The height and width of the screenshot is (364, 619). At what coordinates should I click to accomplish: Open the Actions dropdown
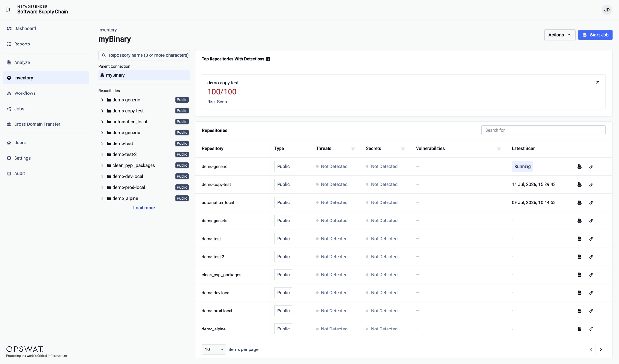tap(560, 35)
